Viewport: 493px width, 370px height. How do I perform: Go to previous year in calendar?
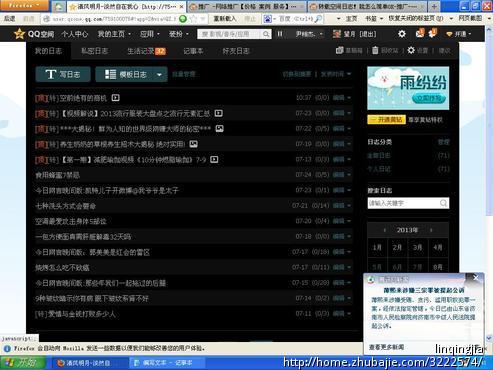click(384, 230)
